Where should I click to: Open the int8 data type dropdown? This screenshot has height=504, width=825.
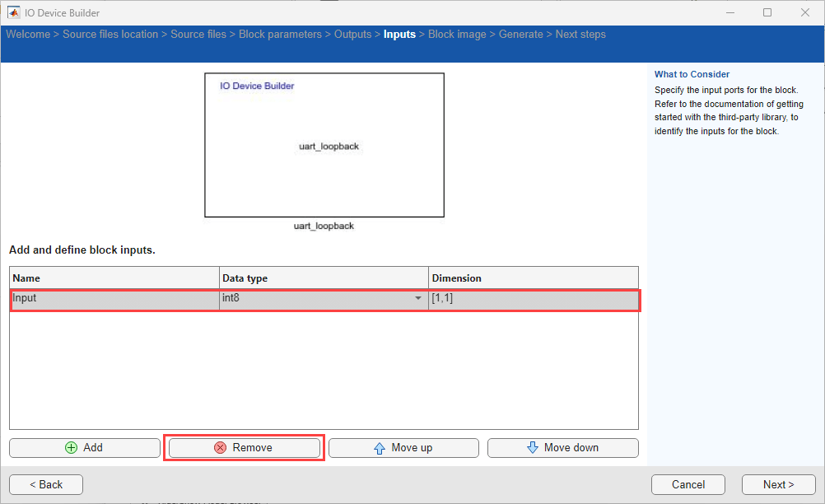tap(418, 298)
